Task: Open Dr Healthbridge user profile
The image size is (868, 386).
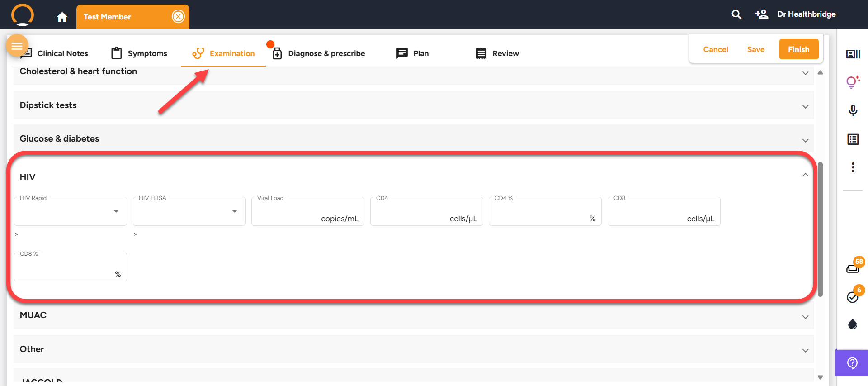Action: tap(807, 14)
